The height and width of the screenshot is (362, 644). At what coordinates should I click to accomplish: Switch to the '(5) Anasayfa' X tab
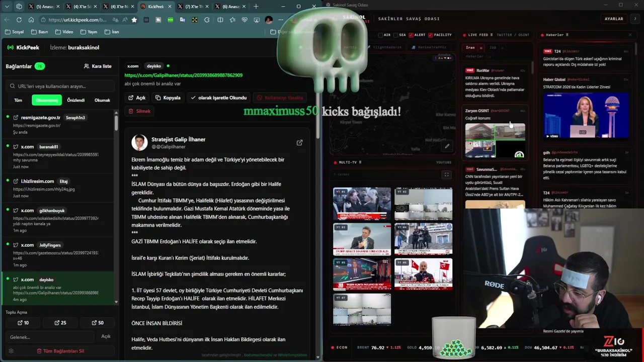tap(44, 7)
